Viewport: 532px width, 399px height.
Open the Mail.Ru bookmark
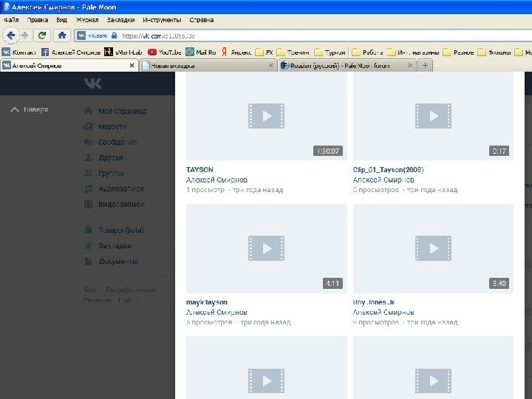click(x=201, y=52)
